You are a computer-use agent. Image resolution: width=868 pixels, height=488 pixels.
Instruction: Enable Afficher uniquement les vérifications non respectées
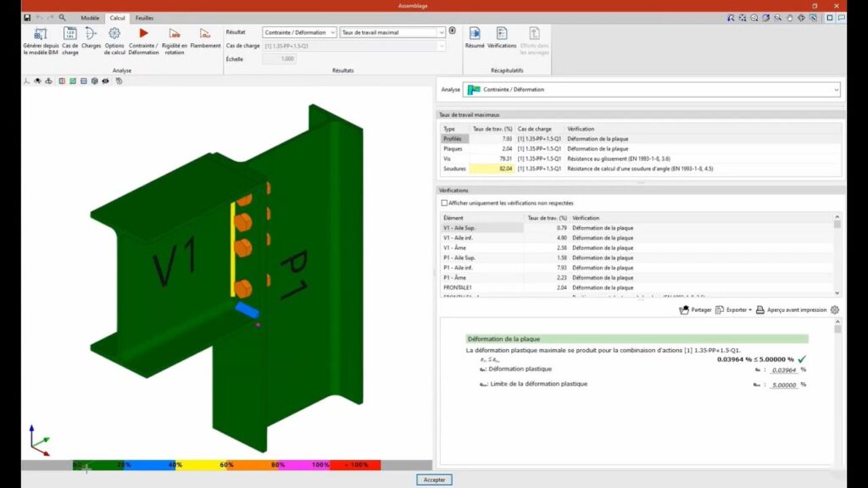[444, 203]
